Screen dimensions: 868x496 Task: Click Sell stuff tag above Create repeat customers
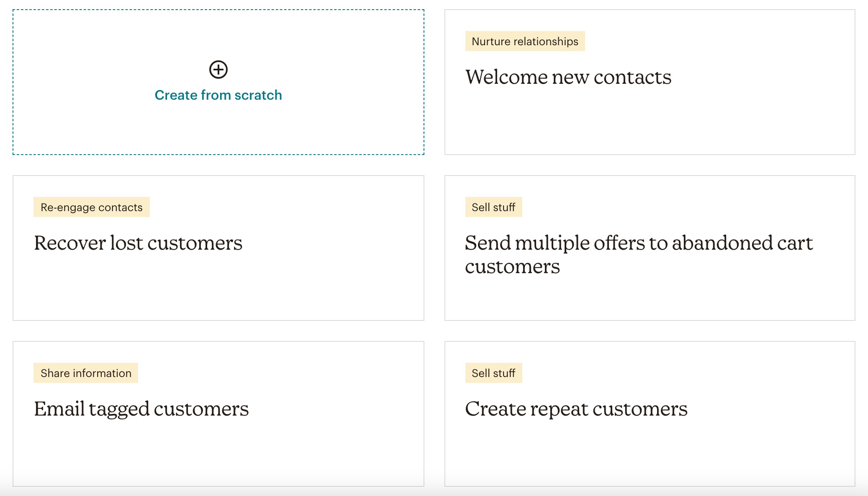493,373
